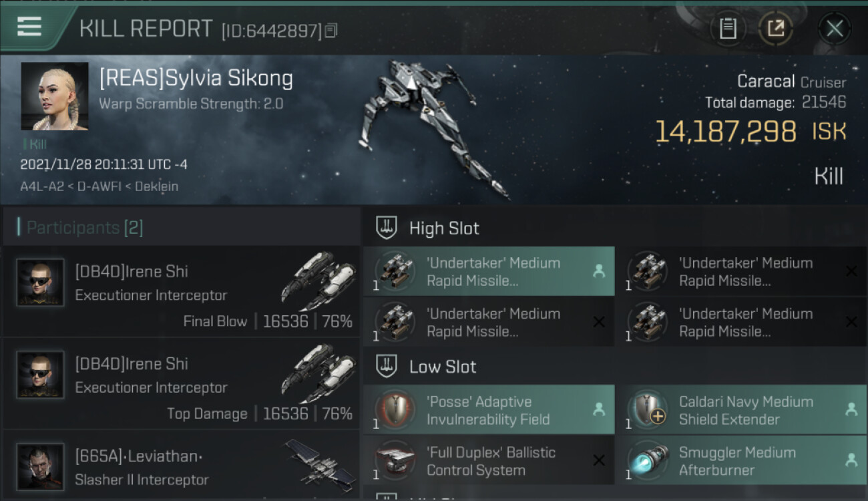Copy the kill report ID

[x=331, y=30]
